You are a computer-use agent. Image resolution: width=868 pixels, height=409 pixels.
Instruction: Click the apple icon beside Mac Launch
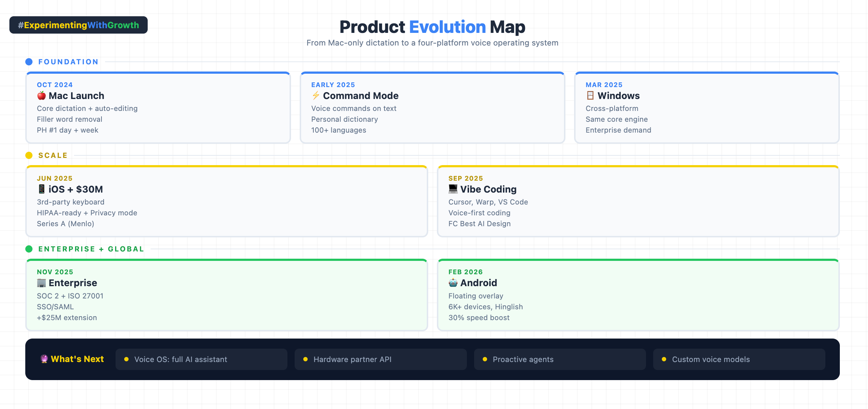point(42,96)
